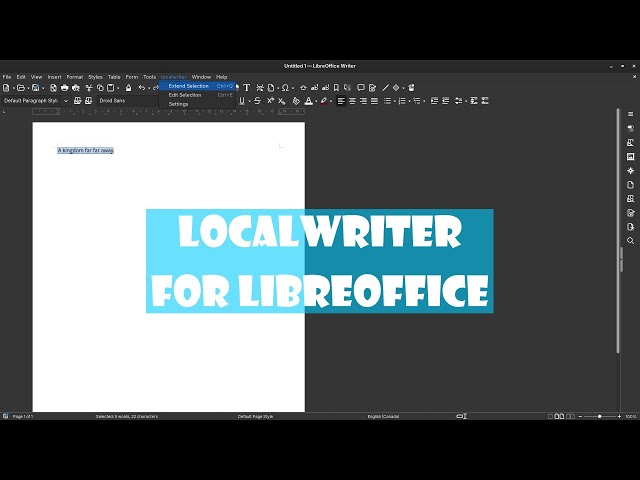Open the underline style dropdown arrow
This screenshot has width=640, height=480.
pyautogui.click(x=249, y=101)
